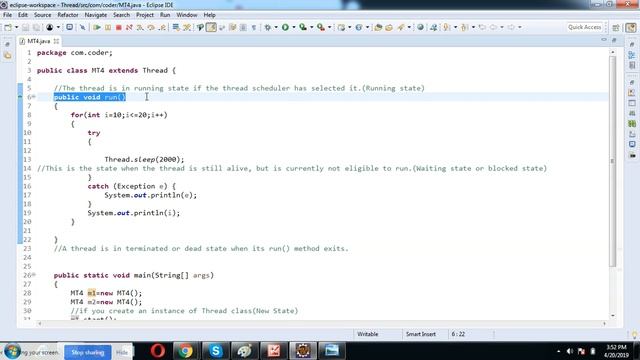This screenshot has height=360, width=640.
Task: Open the Refactor menu
Action: [x=68, y=15]
